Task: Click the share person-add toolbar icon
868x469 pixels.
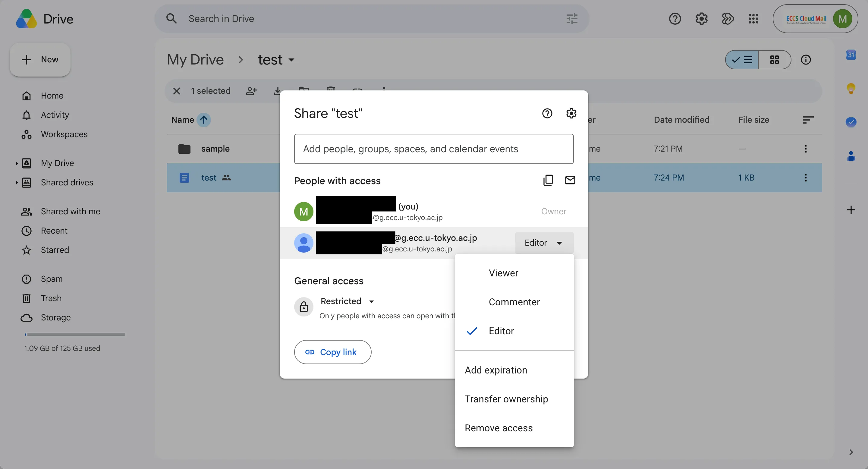Action: [x=251, y=91]
